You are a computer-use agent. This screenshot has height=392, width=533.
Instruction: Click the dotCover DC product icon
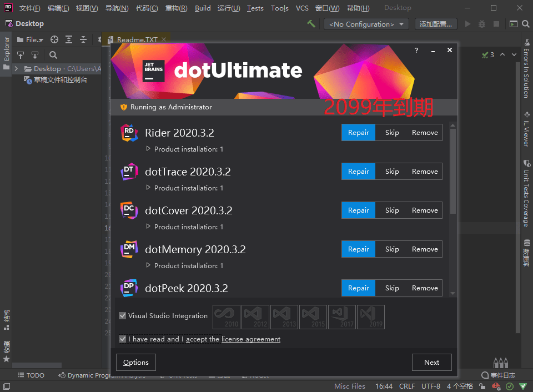tap(129, 210)
